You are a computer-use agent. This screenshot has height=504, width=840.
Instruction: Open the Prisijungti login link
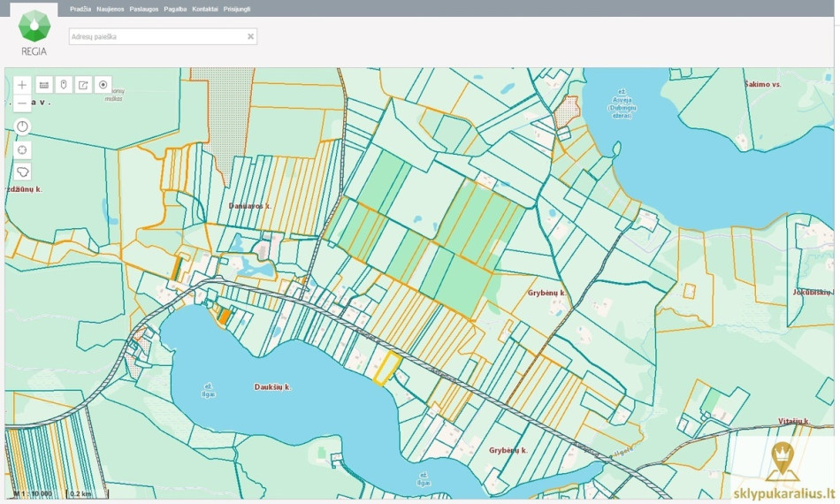coord(237,9)
